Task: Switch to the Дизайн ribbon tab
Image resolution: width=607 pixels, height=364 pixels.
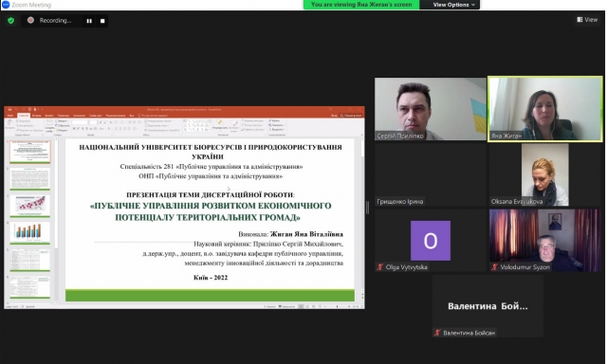Action: click(49, 116)
